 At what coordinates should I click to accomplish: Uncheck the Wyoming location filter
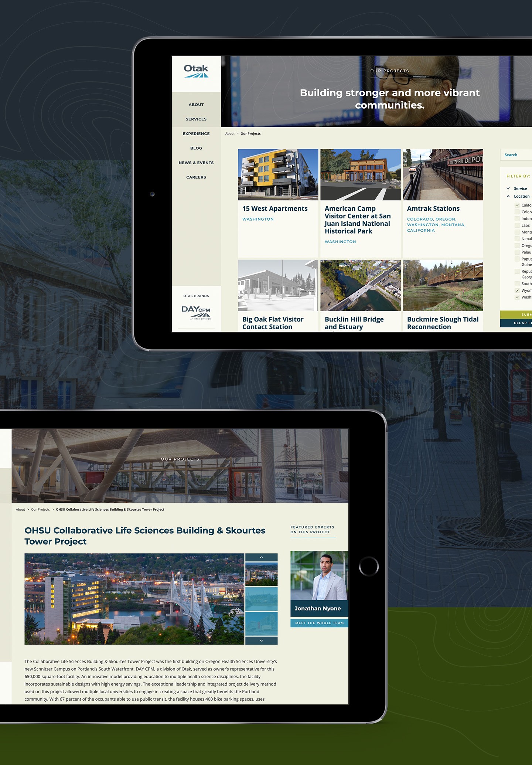point(517,290)
